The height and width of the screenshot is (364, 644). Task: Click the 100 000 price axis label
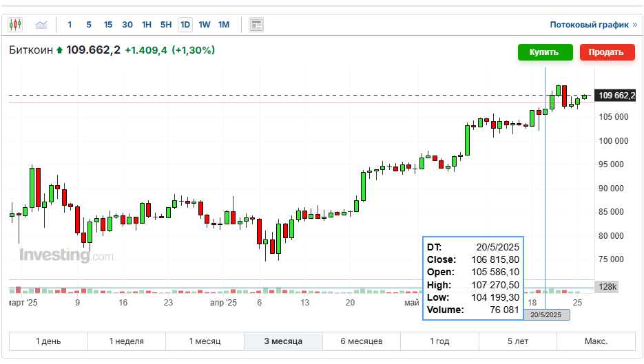[613, 141]
